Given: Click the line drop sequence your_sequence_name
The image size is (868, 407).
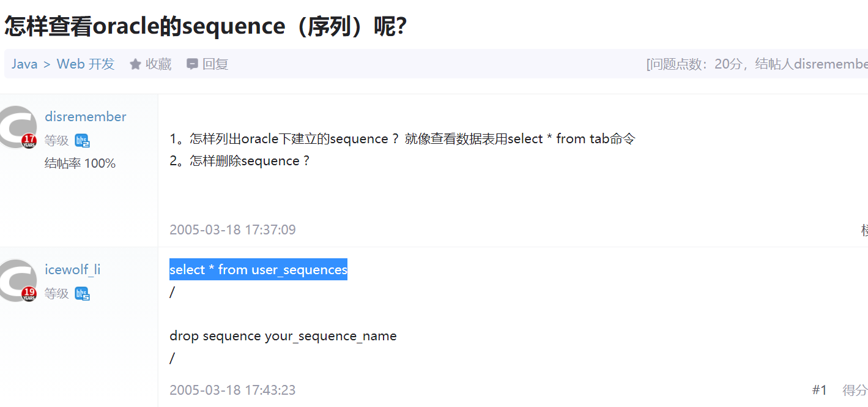Looking at the screenshot, I should click(x=283, y=336).
